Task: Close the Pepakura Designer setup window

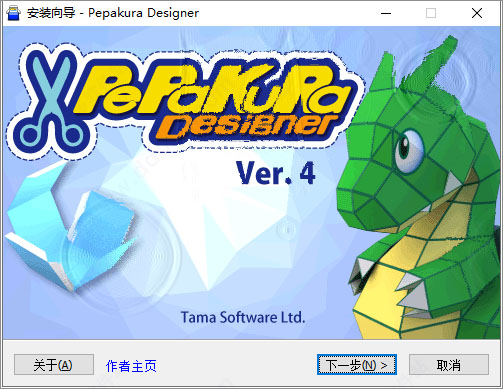Action: click(x=477, y=13)
